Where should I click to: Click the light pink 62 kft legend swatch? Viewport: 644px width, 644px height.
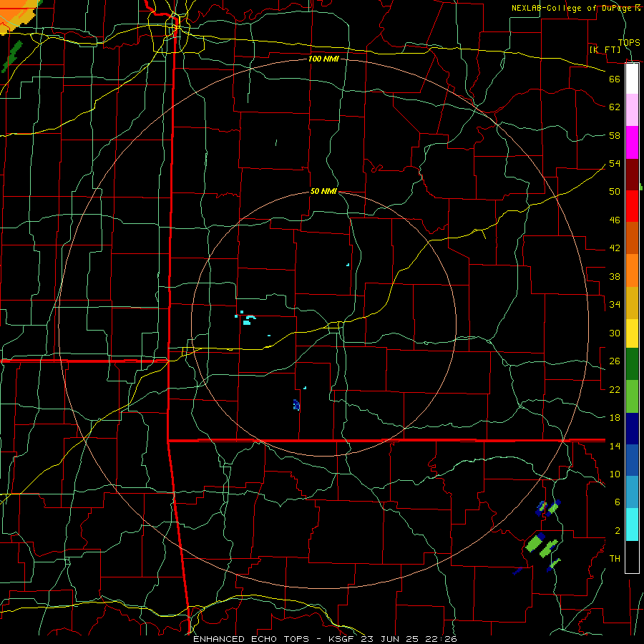pyautogui.click(x=632, y=109)
